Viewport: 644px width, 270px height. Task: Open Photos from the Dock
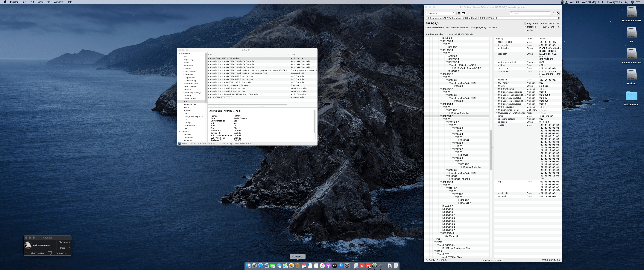(291, 266)
